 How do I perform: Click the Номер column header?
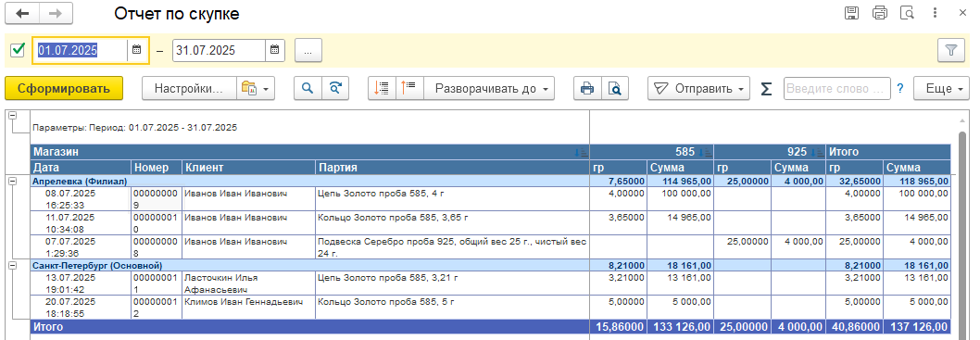(157, 168)
